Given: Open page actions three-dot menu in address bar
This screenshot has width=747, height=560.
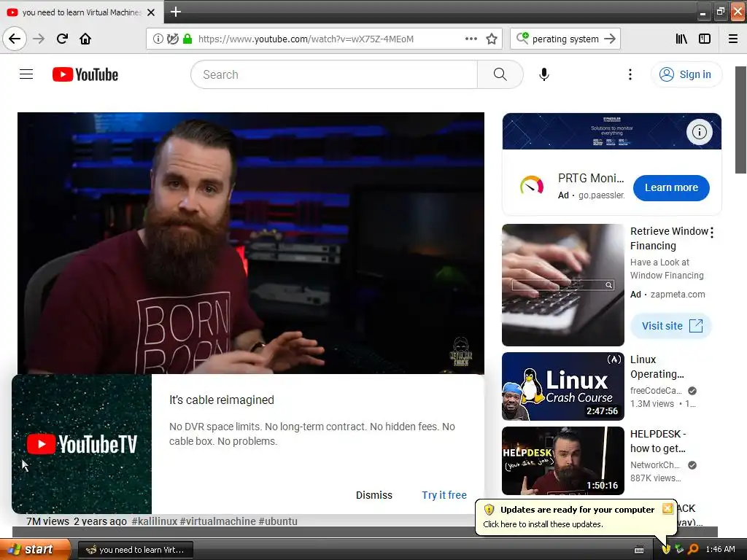Looking at the screenshot, I should pos(471,39).
